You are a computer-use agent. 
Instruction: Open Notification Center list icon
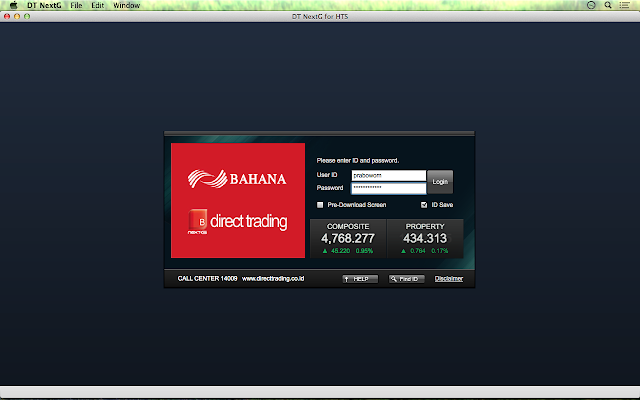[x=624, y=5]
